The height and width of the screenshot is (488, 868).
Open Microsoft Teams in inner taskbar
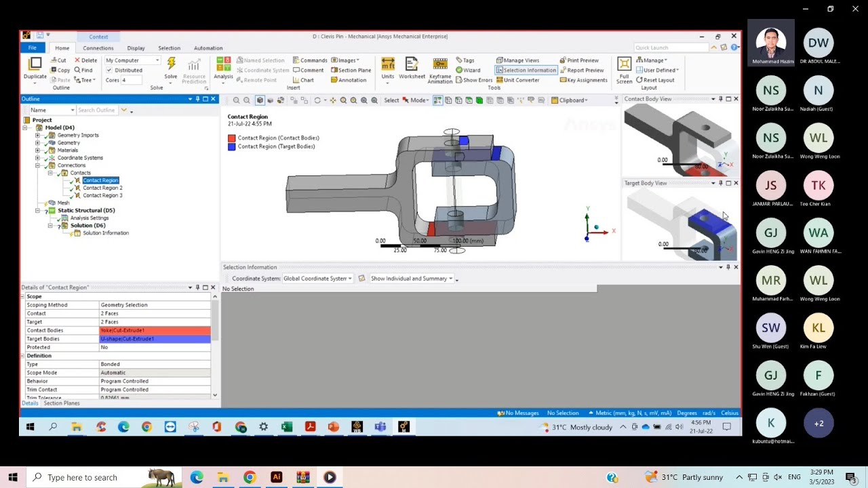[x=380, y=427]
